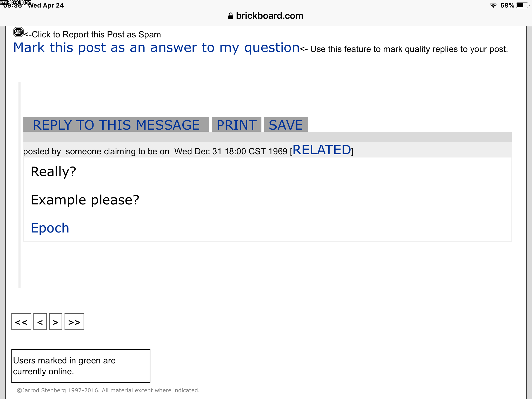Click the 'Users marked in green' info box
This screenshot has width=532, height=399.
click(81, 366)
